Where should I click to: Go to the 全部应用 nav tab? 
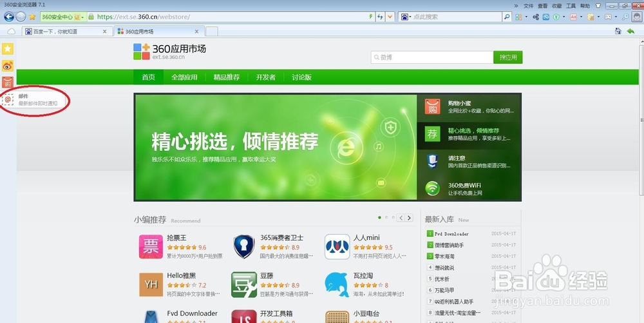pyautogui.click(x=184, y=77)
